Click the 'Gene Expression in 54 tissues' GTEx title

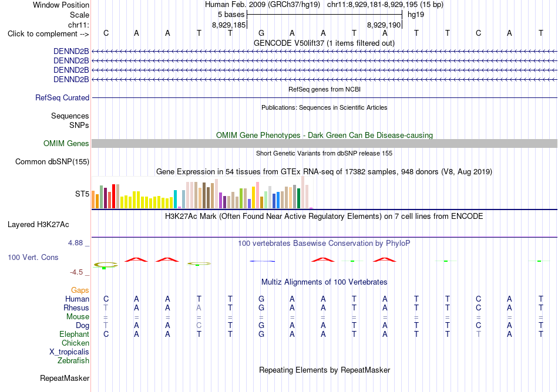[x=324, y=172]
